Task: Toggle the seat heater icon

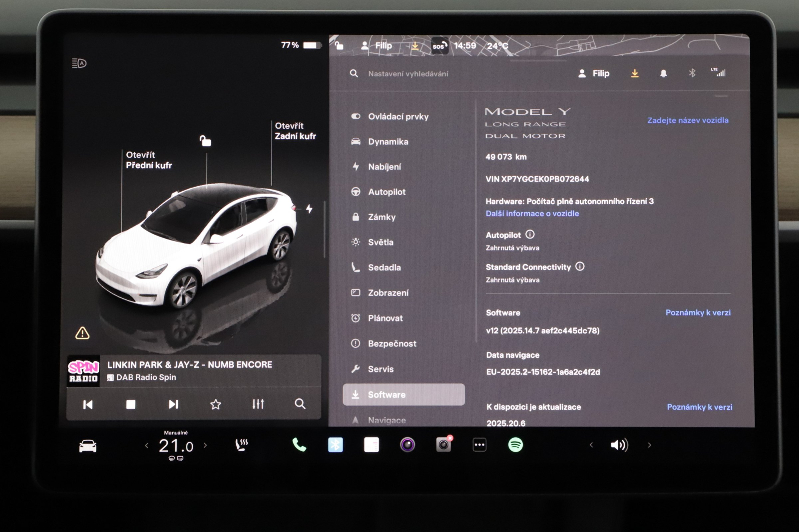Action: 242,445
